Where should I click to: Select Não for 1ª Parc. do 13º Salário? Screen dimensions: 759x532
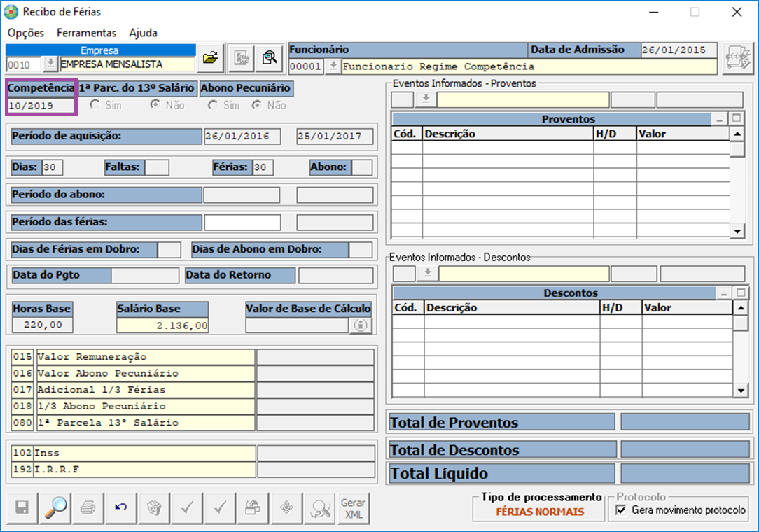pos(155,104)
